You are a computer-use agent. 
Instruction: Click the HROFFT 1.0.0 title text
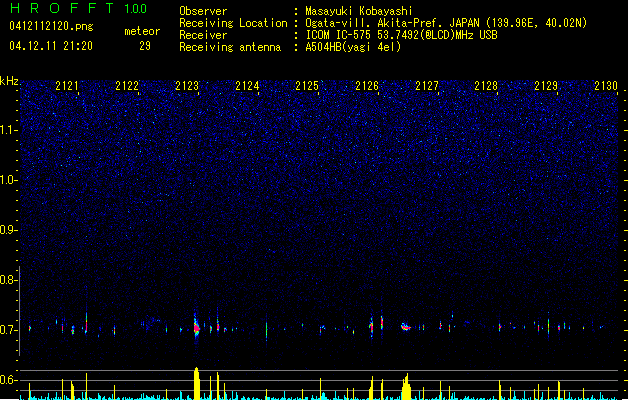pyautogui.click(x=79, y=8)
